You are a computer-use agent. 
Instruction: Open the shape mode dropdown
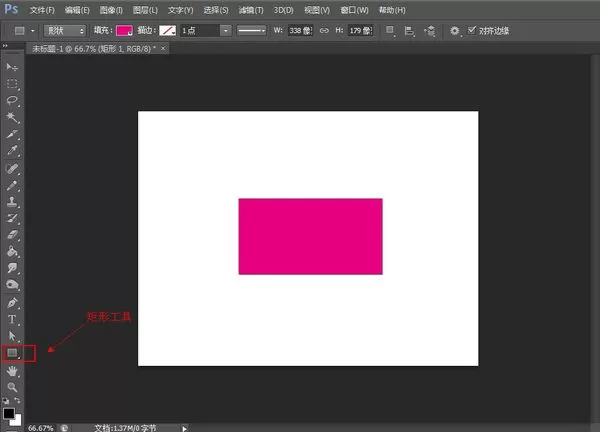click(x=65, y=31)
